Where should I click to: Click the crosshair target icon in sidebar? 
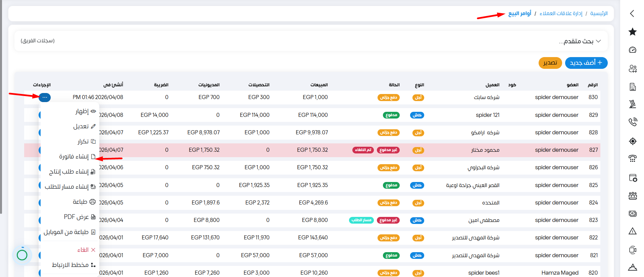pyautogui.click(x=632, y=141)
